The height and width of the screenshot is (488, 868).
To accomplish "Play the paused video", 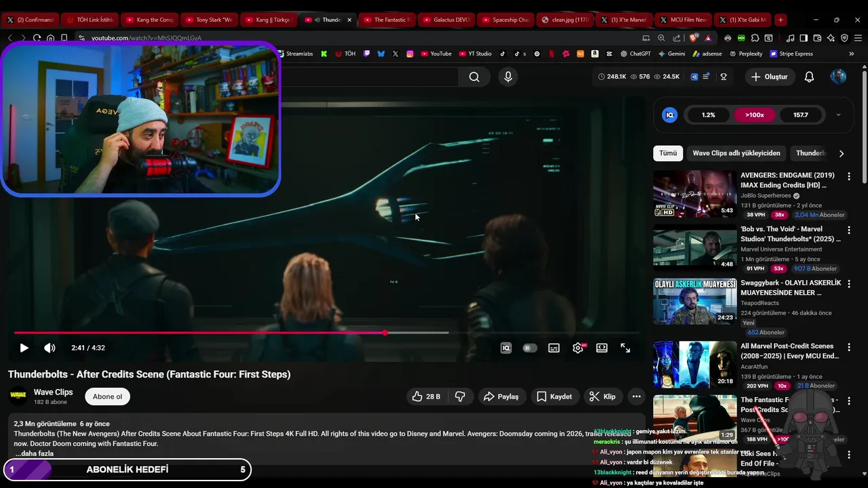I will (24, 348).
